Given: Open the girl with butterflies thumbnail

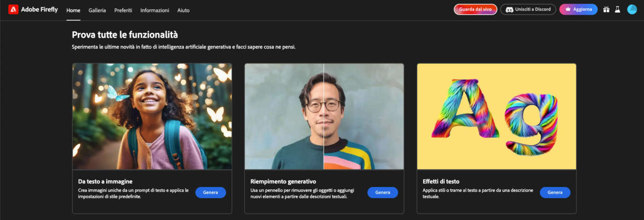Looking at the screenshot, I should click(152, 117).
